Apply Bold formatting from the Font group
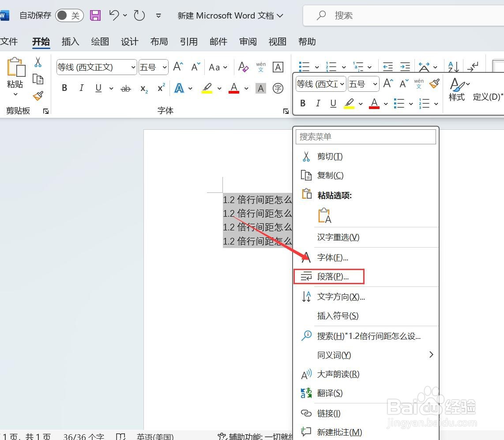 (64, 88)
